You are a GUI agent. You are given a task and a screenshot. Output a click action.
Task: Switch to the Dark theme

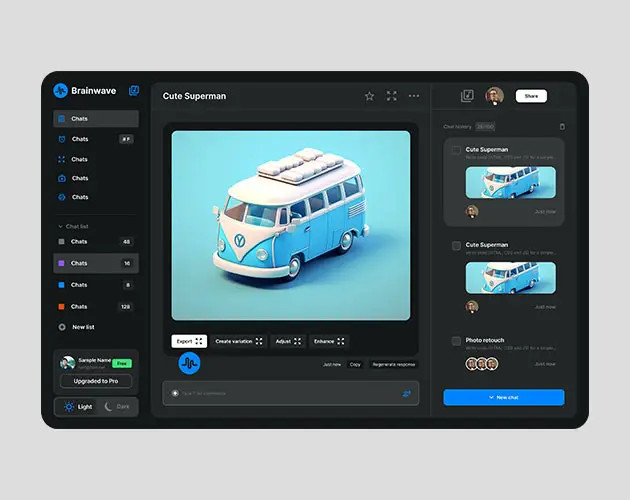pyautogui.click(x=116, y=407)
